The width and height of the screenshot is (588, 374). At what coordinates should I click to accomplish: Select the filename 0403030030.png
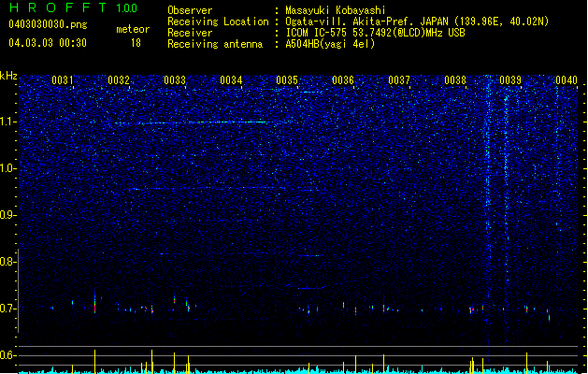48,24
